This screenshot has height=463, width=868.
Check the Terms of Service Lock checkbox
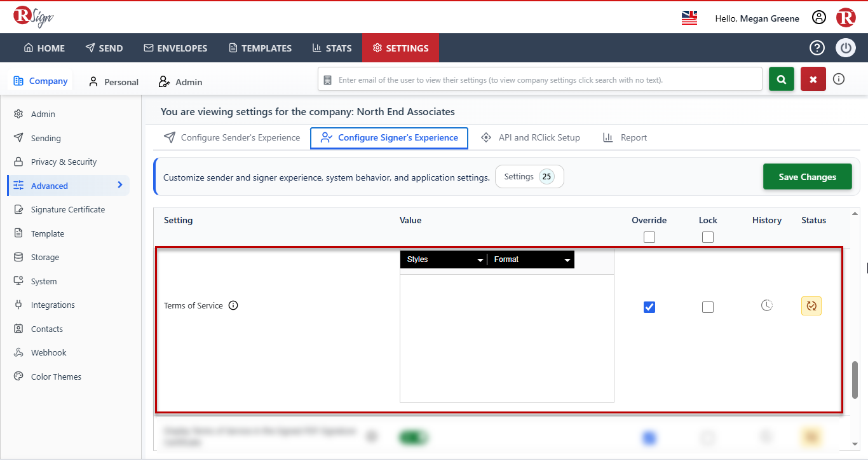point(708,307)
